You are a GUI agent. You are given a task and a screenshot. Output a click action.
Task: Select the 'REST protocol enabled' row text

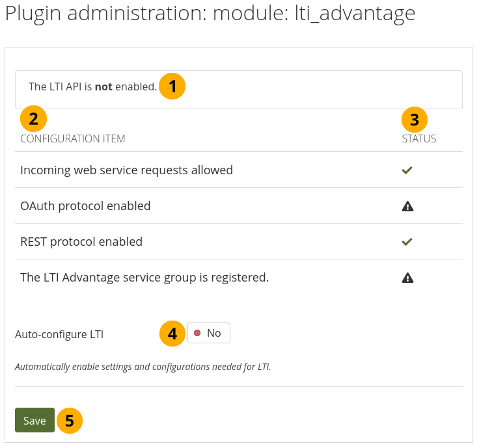pyautogui.click(x=81, y=242)
